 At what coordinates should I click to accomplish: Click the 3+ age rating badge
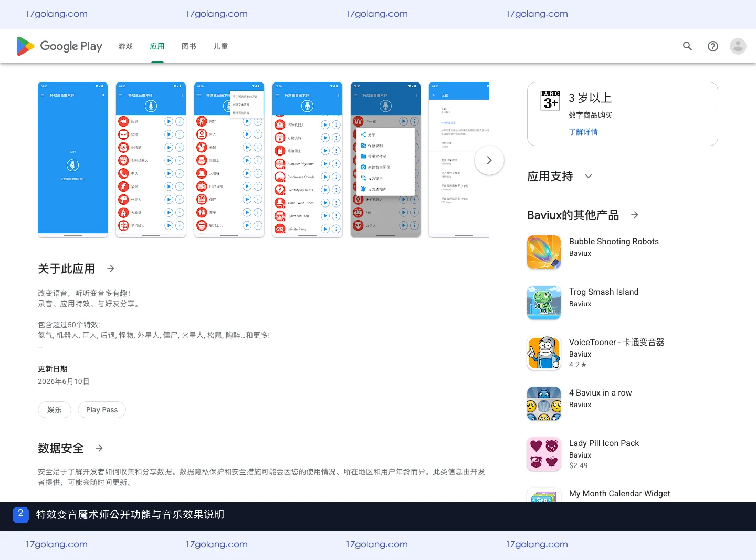pos(550,101)
